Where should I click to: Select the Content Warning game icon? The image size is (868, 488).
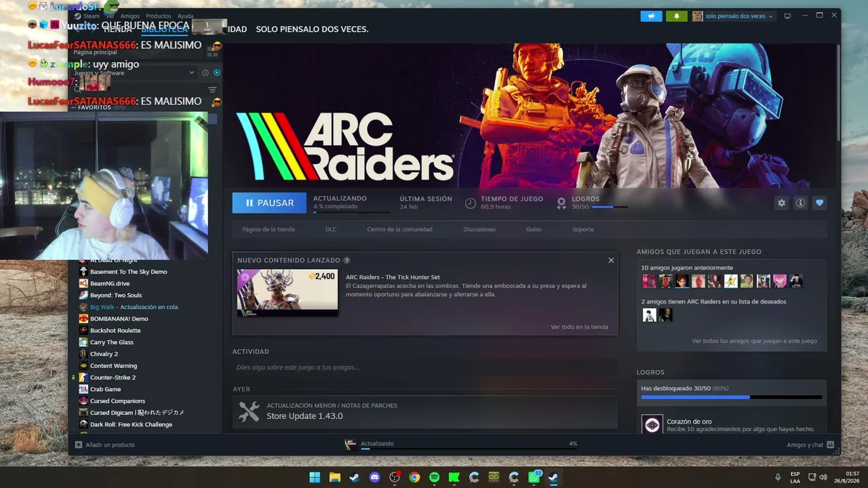83,366
